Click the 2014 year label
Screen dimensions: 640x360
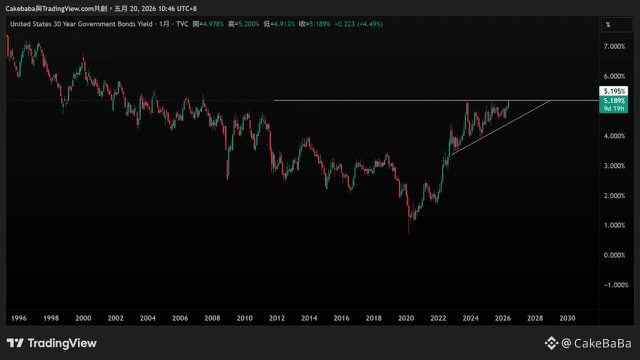(309, 318)
